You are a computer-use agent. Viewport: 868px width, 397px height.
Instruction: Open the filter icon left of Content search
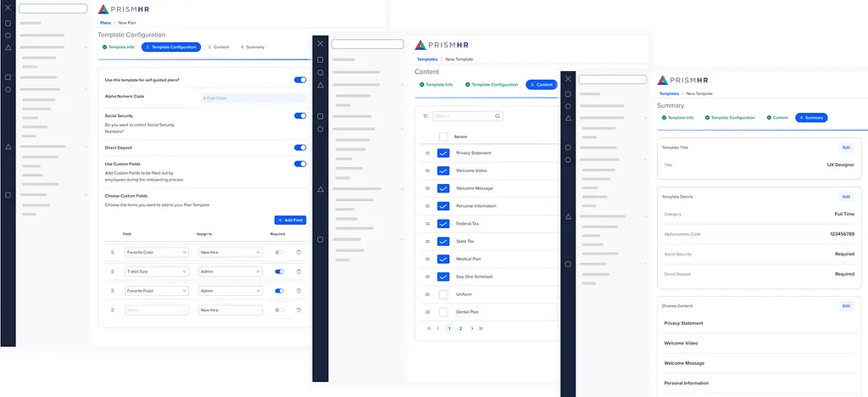click(426, 116)
